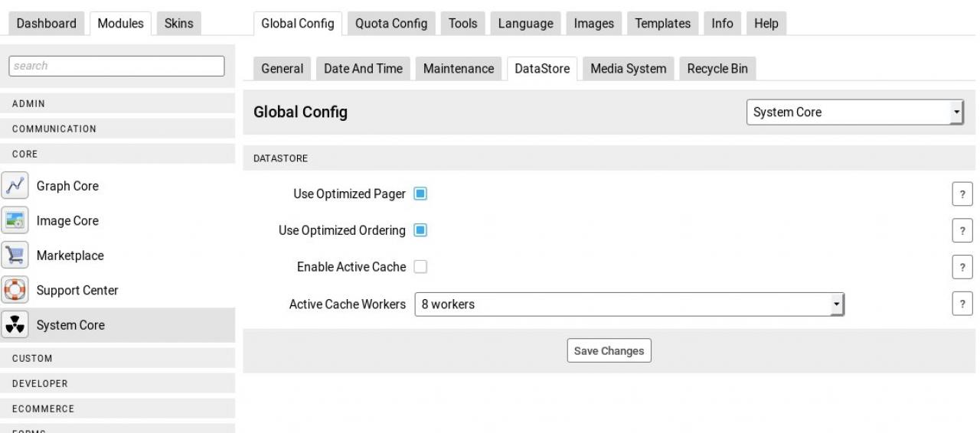The height and width of the screenshot is (433, 980).
Task: Click the Image Core module icon
Action: pyautogui.click(x=14, y=221)
